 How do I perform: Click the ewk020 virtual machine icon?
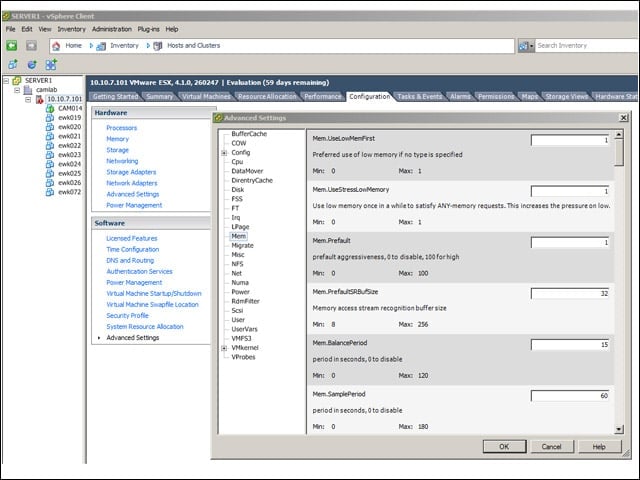click(50, 127)
